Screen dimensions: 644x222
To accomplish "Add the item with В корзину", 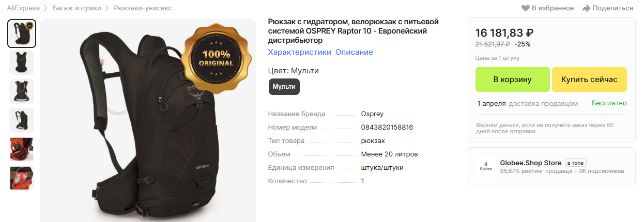I will tap(513, 80).
